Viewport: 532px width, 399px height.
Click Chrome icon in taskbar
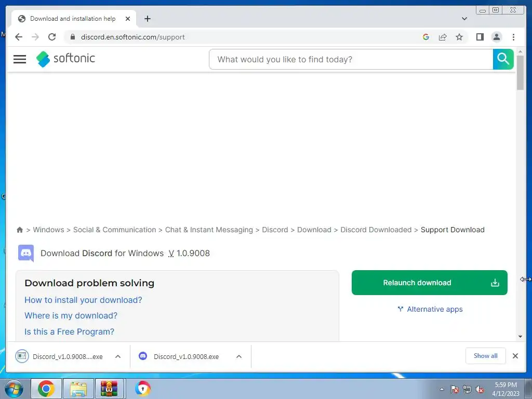(x=46, y=389)
